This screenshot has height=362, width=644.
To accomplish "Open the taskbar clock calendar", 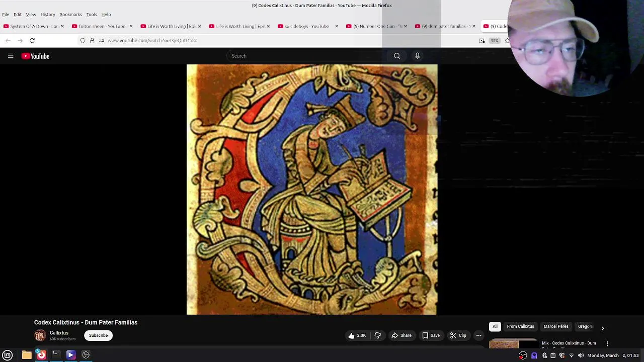I will point(613,355).
